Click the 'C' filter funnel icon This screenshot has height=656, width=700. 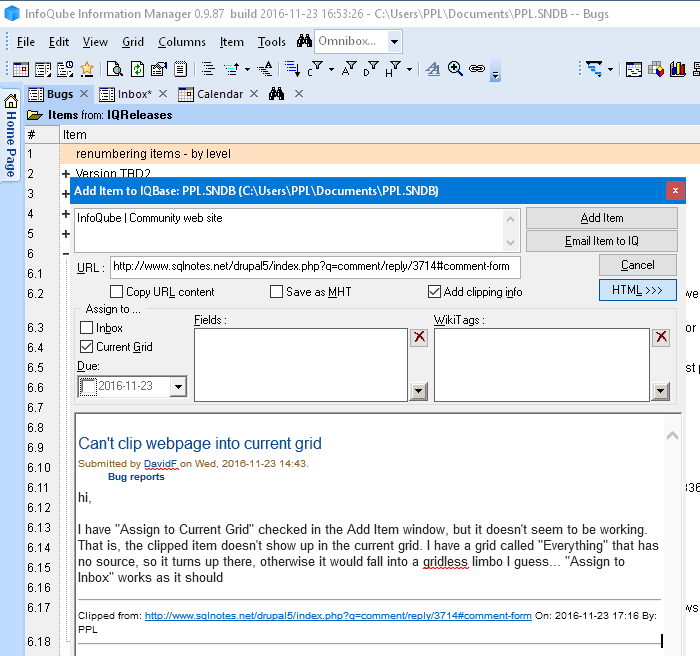point(315,69)
